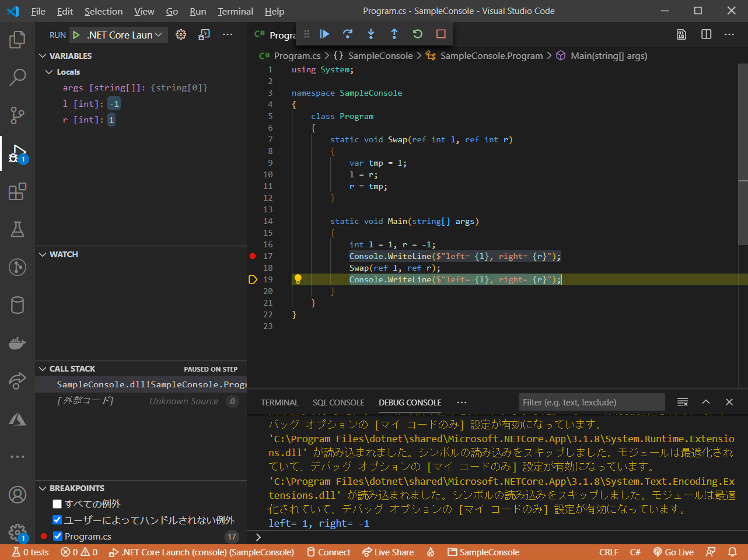Change the C# language mode
The width and height of the screenshot is (748, 560).
click(635, 552)
